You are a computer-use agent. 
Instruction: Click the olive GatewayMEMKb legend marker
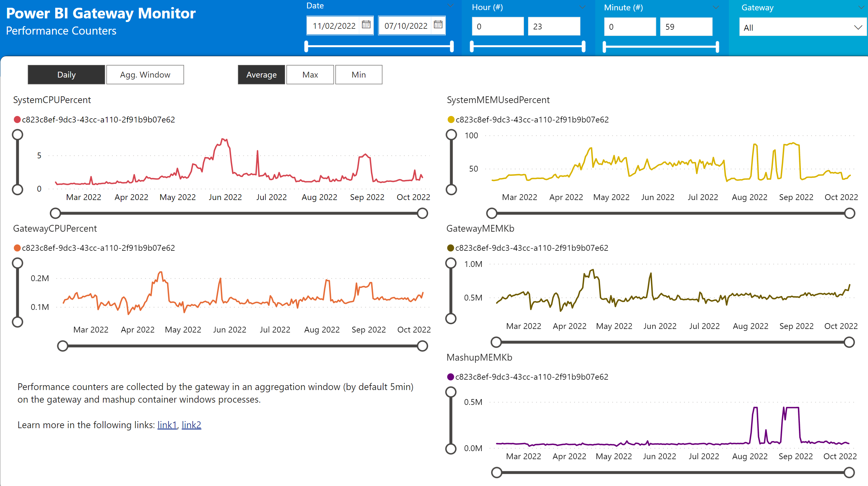coord(450,248)
